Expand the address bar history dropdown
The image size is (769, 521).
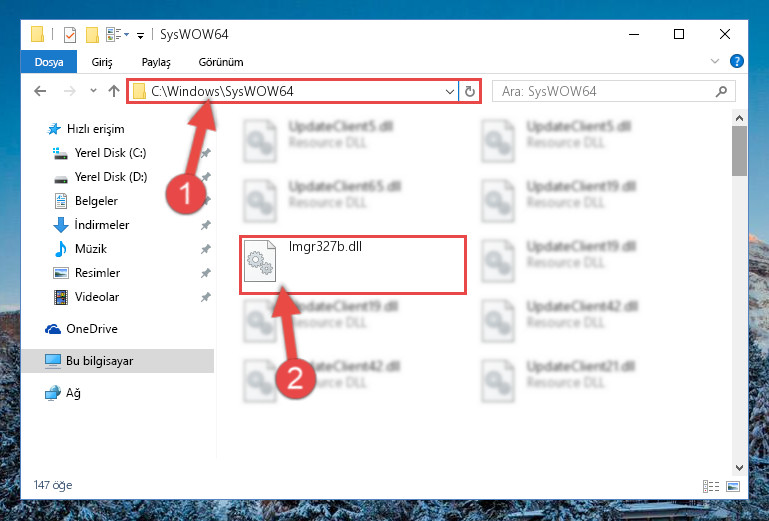click(x=449, y=92)
